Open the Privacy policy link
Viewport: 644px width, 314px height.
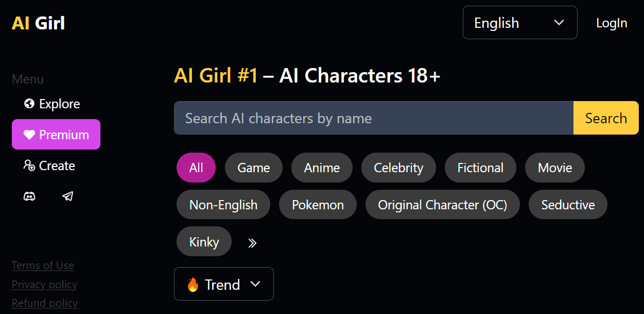pyautogui.click(x=44, y=285)
